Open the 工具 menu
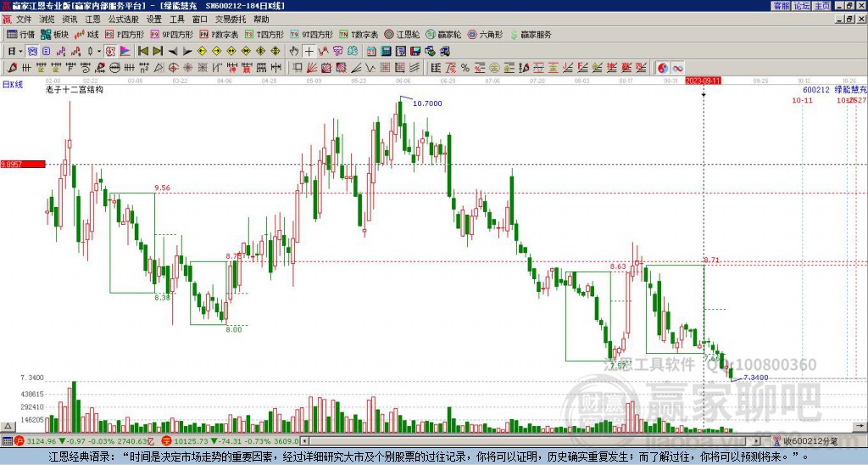This screenshot has height=465, width=868. point(176,20)
